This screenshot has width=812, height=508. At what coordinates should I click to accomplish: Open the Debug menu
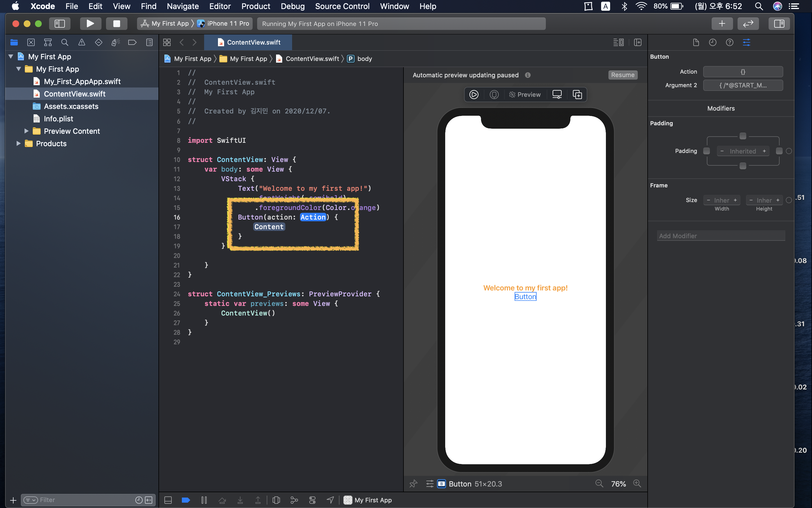pos(293,6)
